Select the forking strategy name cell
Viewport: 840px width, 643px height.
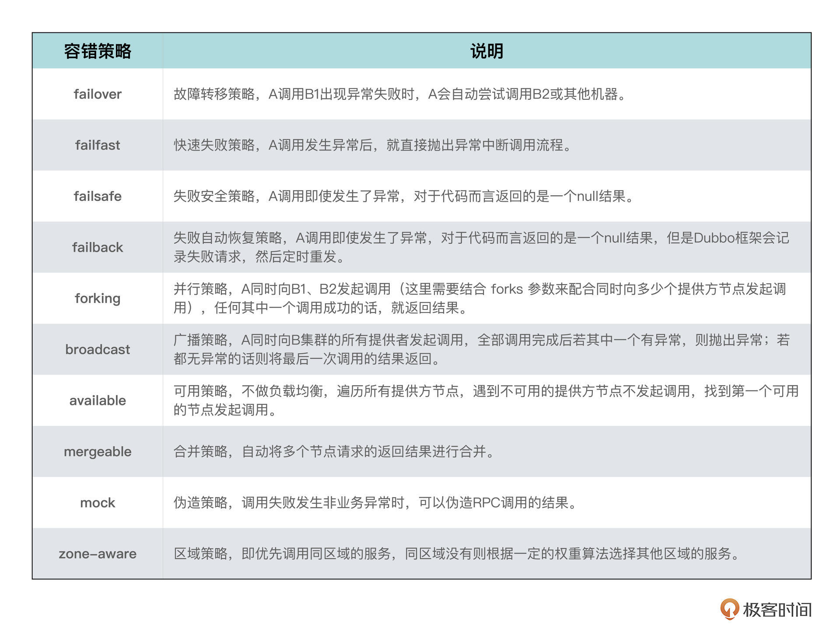point(98,298)
